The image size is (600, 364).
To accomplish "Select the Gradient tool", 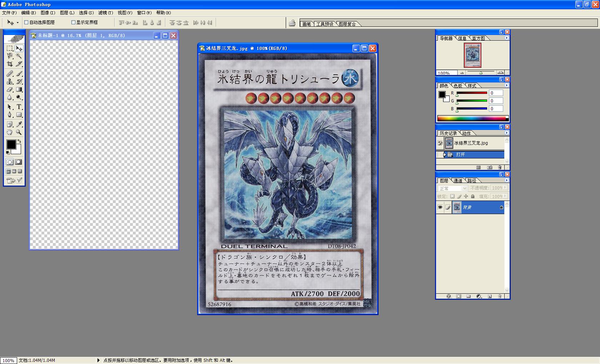I will (x=19, y=89).
